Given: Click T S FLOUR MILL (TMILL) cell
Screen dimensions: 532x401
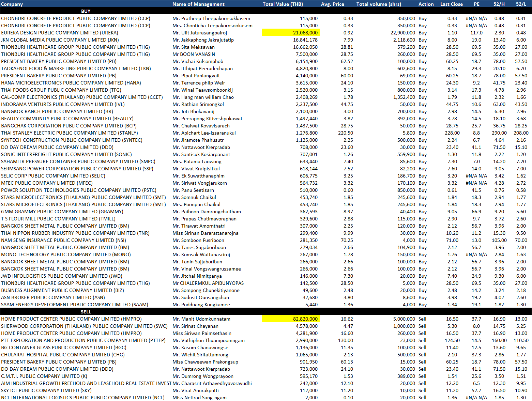Looking at the screenshot, I should [x=58, y=219].
